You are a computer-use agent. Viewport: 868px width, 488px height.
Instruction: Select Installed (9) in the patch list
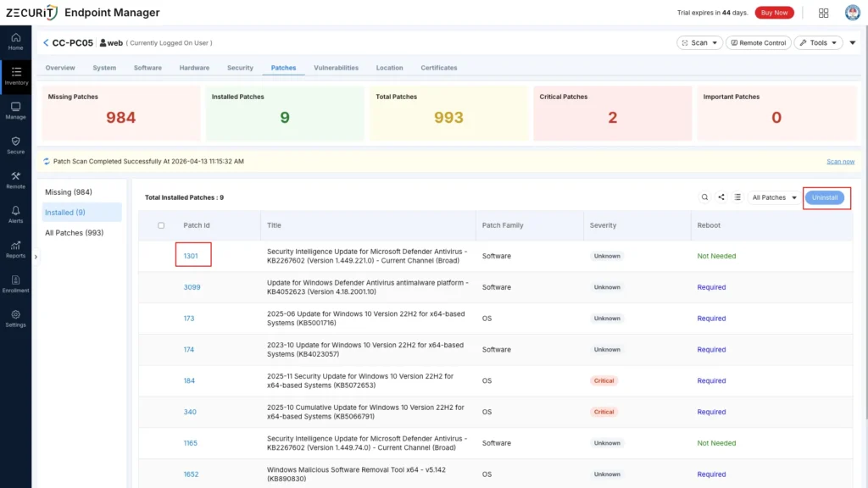pos(82,213)
